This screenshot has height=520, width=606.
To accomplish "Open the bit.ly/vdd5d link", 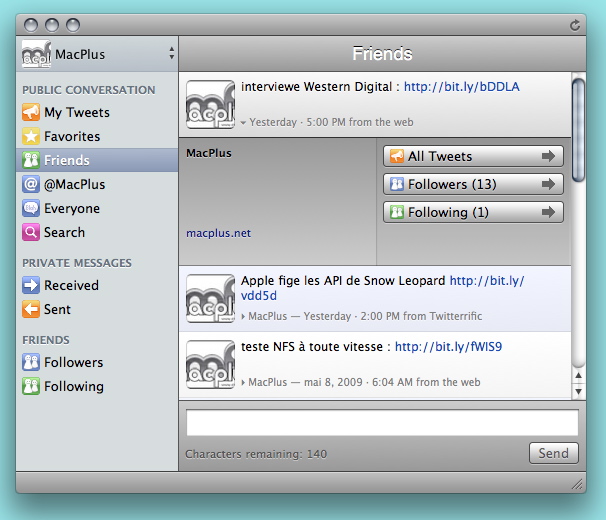I will point(487,280).
